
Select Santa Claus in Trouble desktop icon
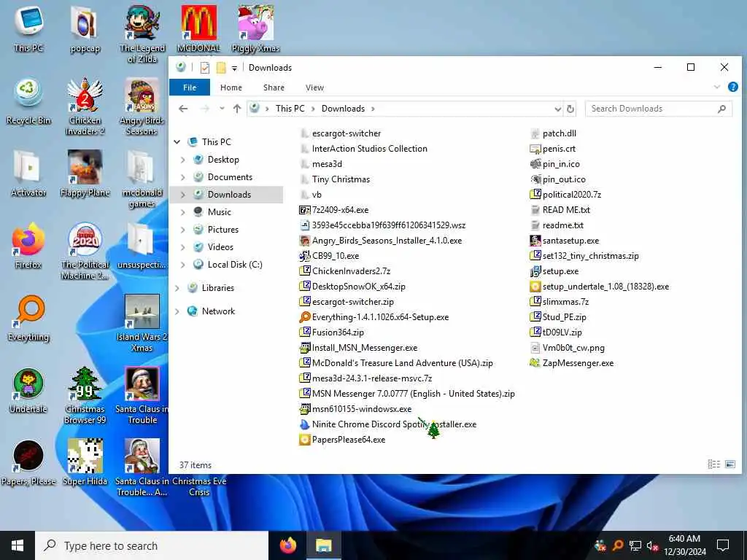(142, 396)
